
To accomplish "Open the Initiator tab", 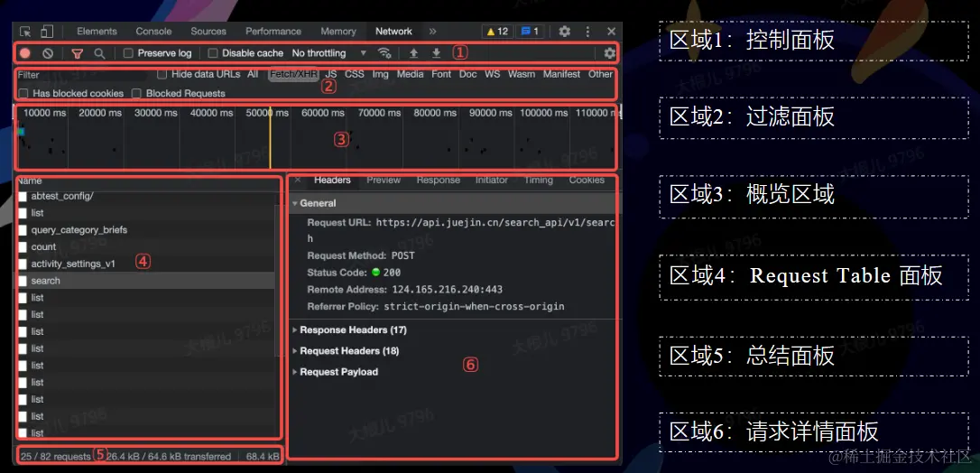I will pyautogui.click(x=491, y=180).
